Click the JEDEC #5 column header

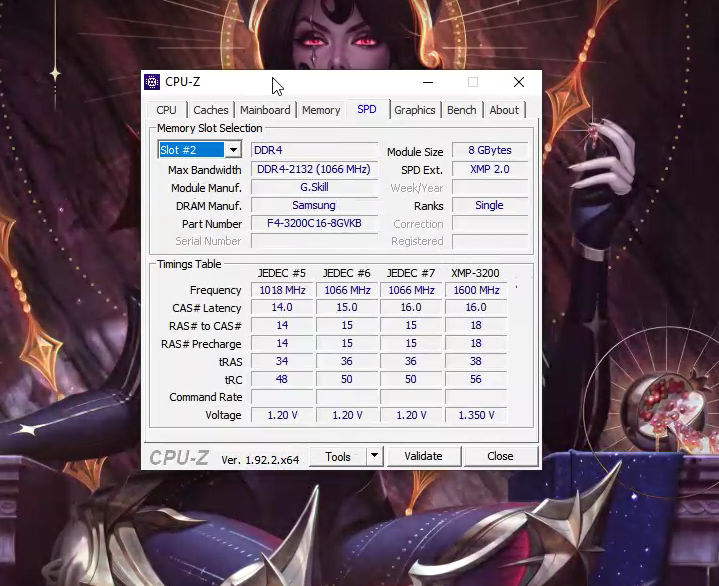pyautogui.click(x=282, y=273)
